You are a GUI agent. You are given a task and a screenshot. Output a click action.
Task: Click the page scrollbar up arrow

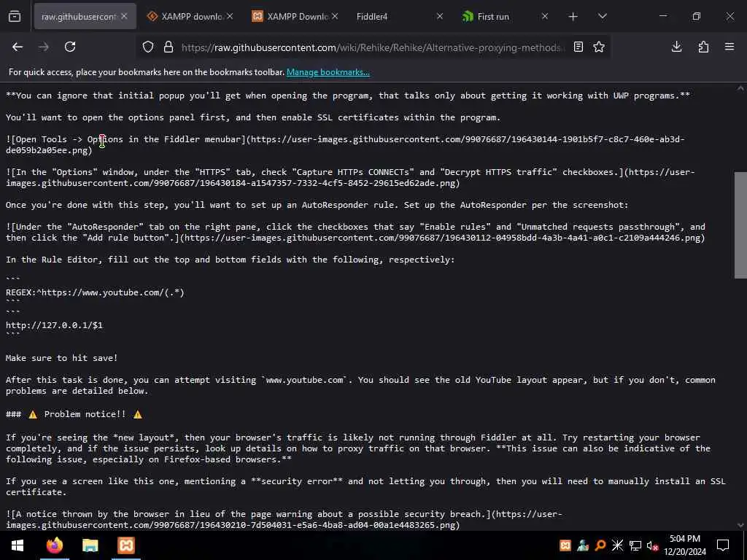click(x=740, y=88)
